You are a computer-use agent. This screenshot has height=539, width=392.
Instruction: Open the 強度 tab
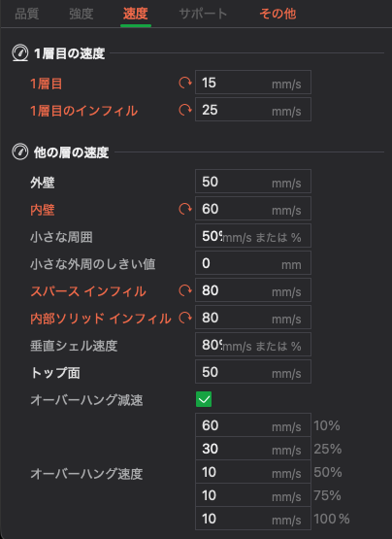pos(82,14)
